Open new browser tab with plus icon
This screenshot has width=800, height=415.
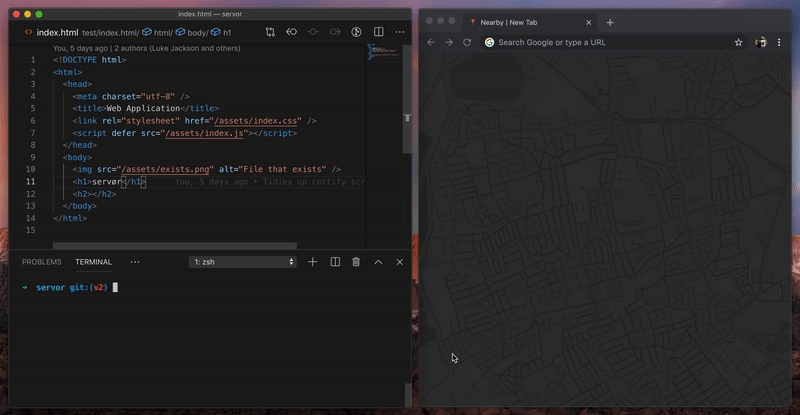click(x=610, y=22)
